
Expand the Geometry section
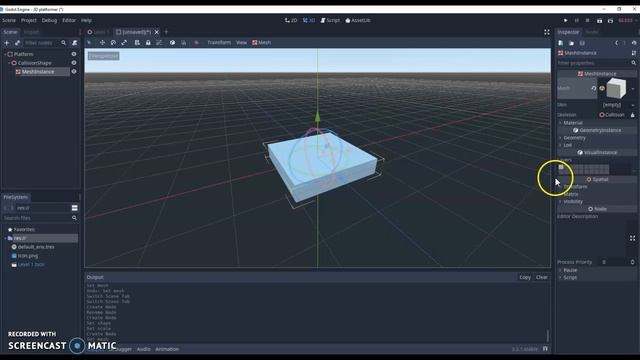click(x=574, y=138)
